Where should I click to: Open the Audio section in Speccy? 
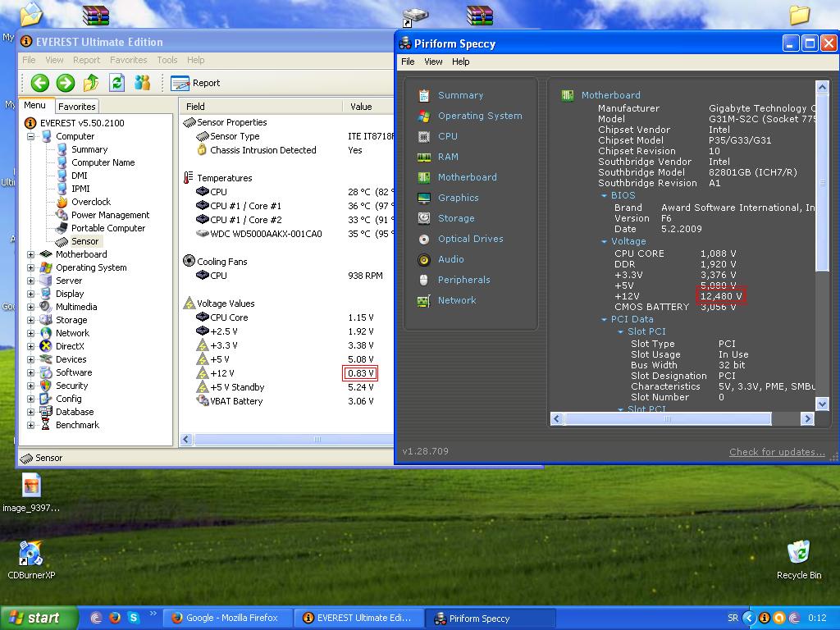point(450,259)
